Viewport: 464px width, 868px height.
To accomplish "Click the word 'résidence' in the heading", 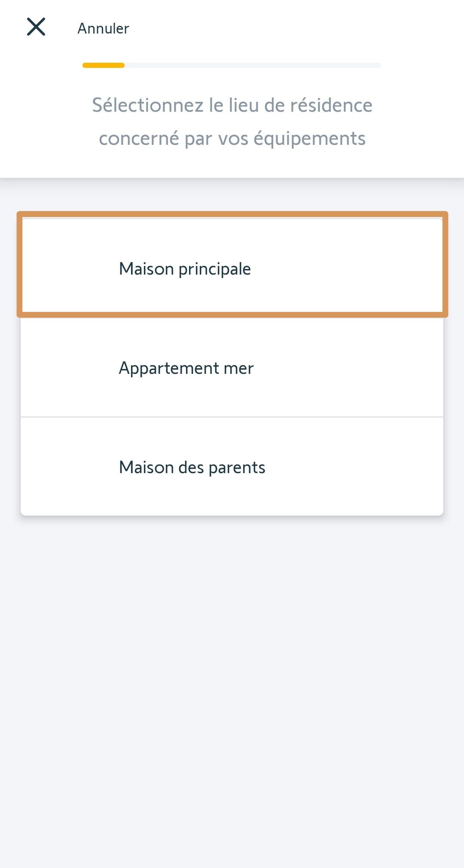I will (x=331, y=105).
